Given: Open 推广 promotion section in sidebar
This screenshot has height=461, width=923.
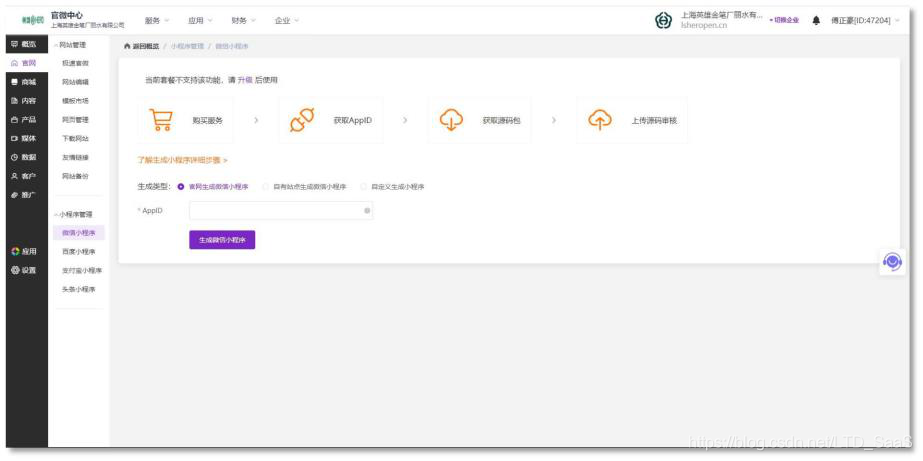Looking at the screenshot, I should (24, 195).
